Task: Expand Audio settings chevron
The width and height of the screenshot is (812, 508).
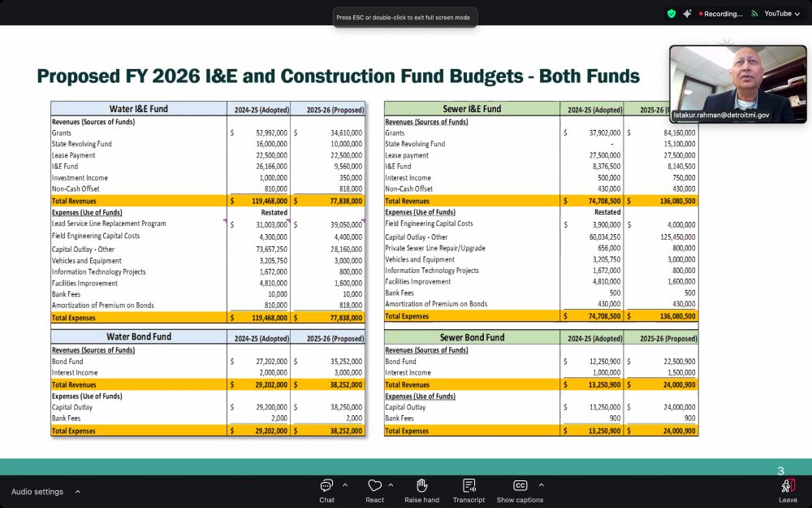Action: [78, 492]
